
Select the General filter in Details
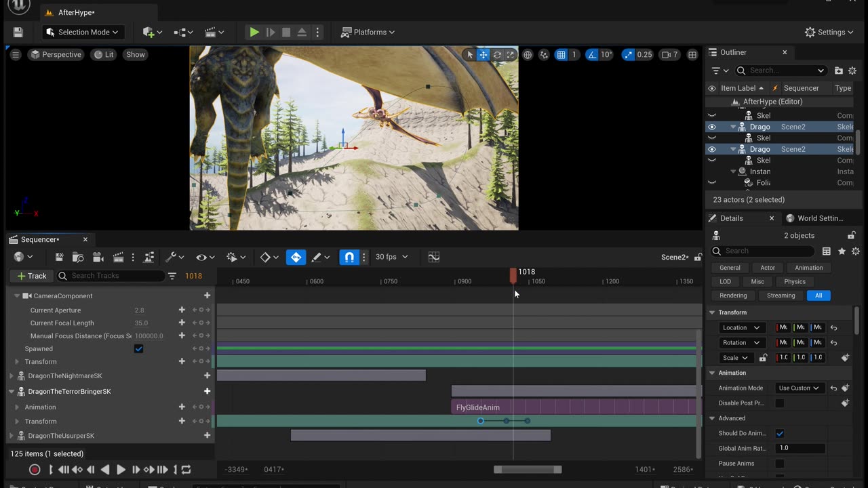point(730,268)
